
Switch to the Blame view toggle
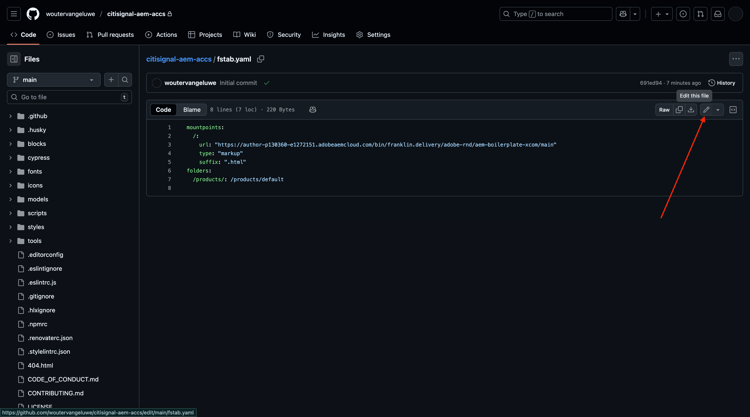192,110
